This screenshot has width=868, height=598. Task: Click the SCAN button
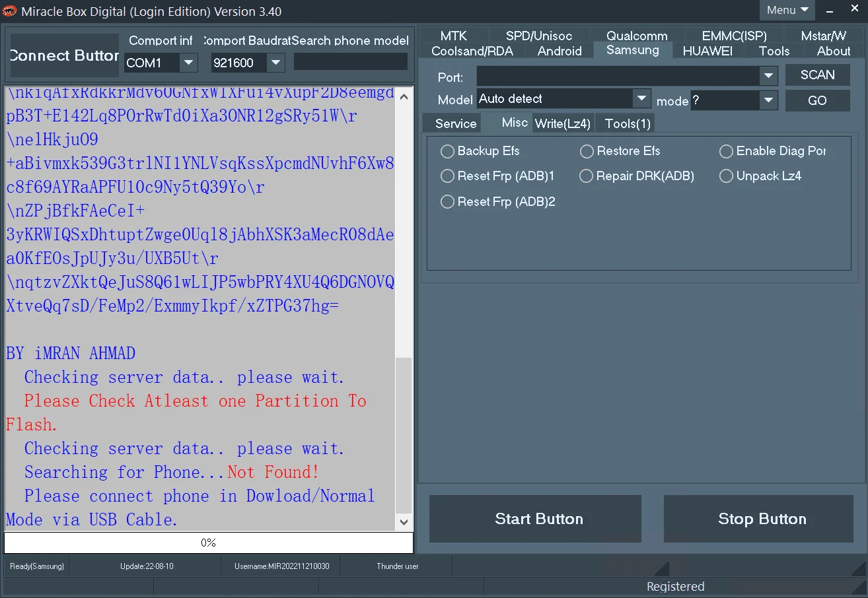pos(817,75)
